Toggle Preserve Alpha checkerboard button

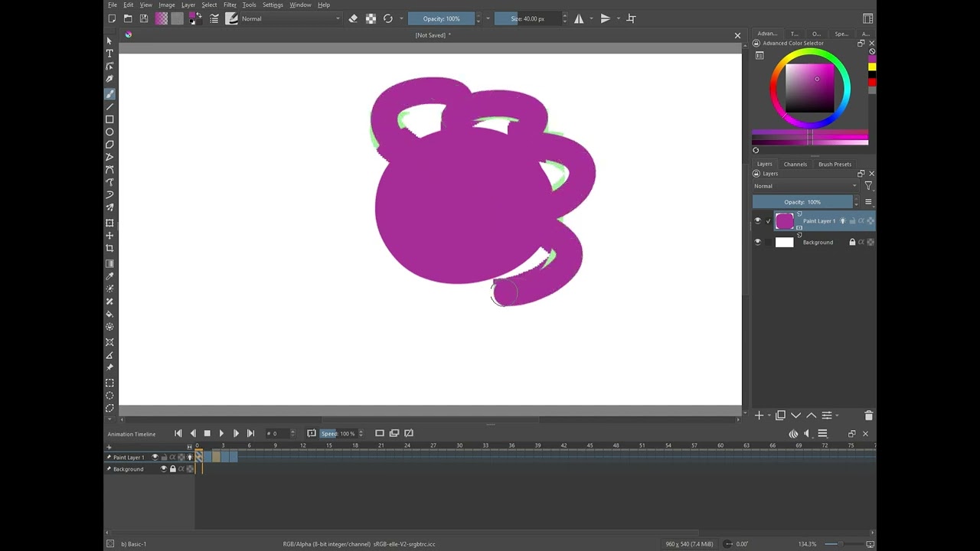pyautogui.click(x=371, y=18)
